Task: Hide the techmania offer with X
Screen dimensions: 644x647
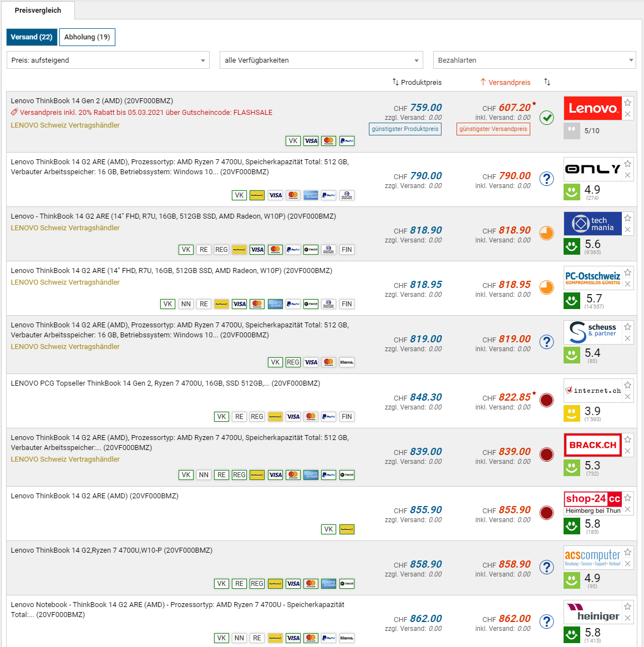Action: coord(627,230)
